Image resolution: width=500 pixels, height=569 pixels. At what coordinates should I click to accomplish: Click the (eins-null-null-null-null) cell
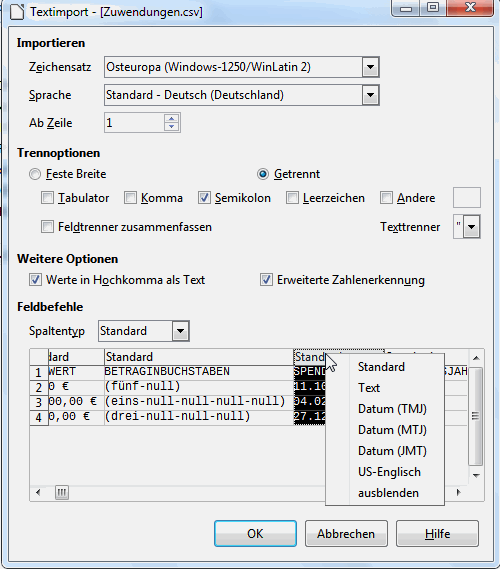(198, 401)
